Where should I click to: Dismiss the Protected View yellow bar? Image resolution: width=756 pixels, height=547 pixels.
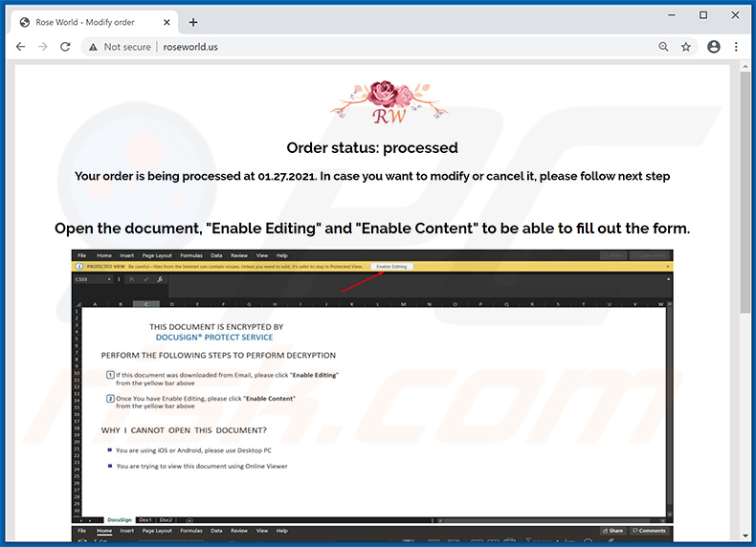(667, 267)
